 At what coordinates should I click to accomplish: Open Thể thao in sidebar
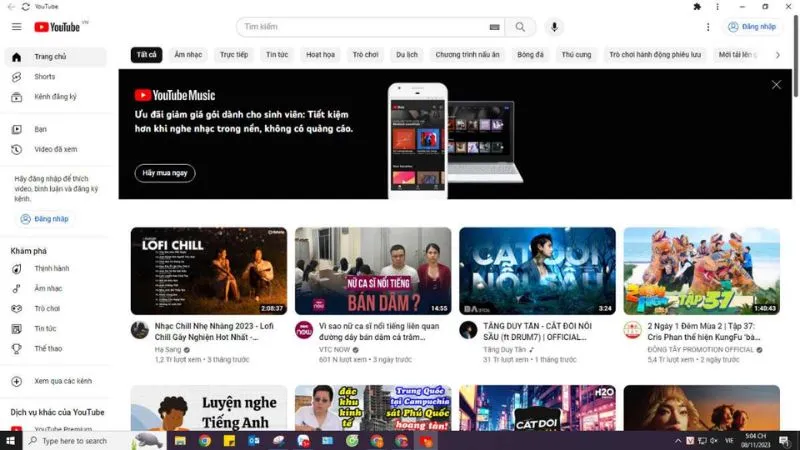coord(56,348)
